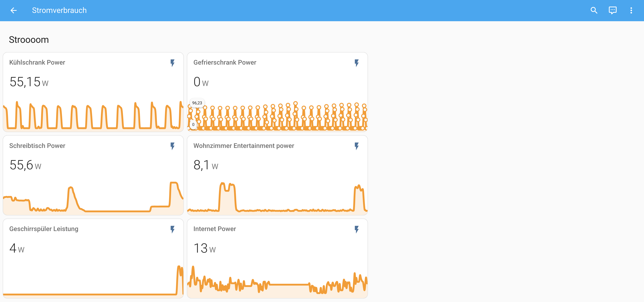Image resolution: width=644 pixels, height=302 pixels.
Task: Click the Stroooom section heading
Action: 29,40
